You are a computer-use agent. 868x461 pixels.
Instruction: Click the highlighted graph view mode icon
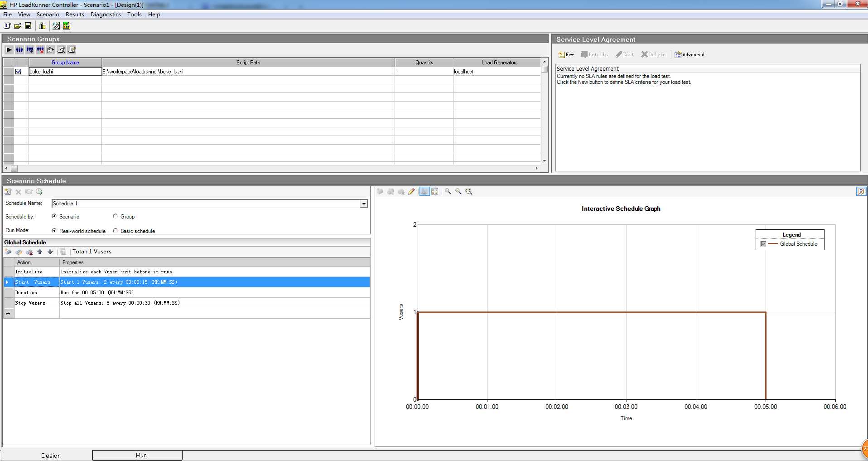pos(424,191)
